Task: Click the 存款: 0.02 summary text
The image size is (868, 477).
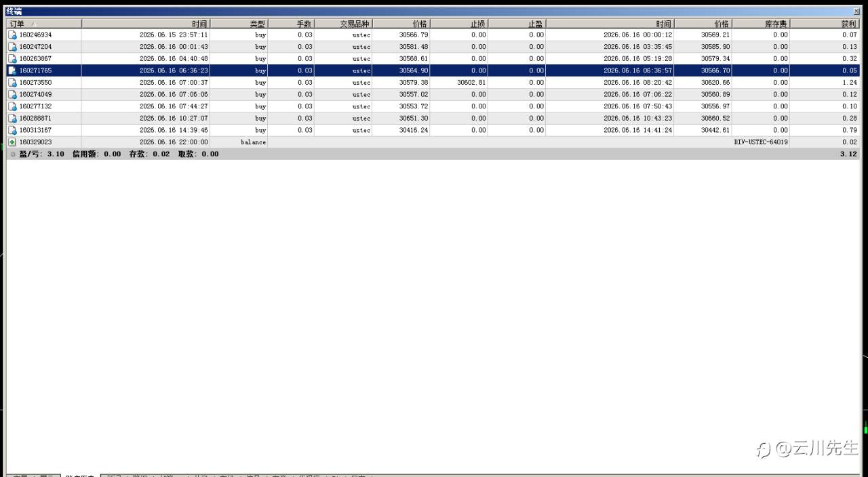Action: (150, 154)
